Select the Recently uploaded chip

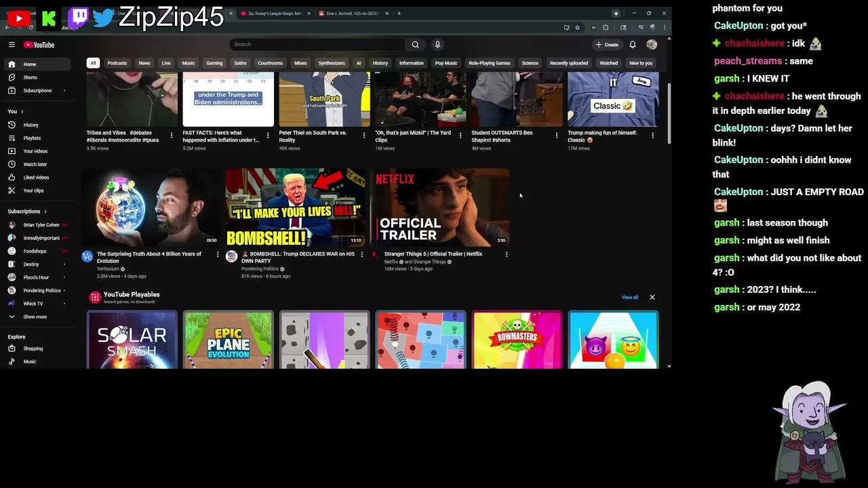569,63
